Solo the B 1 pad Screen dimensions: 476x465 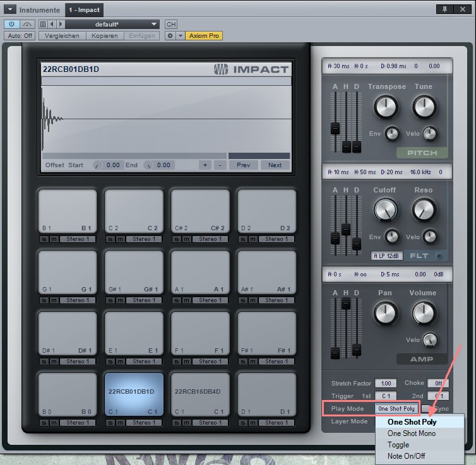click(44, 239)
